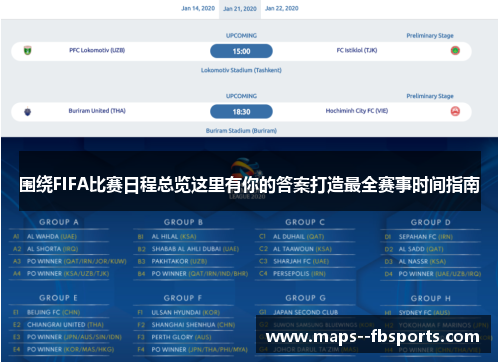This screenshot has width=500, height=362.
Task: Click AL WAHDA (UAE) in Group A
Action: [x=52, y=237]
